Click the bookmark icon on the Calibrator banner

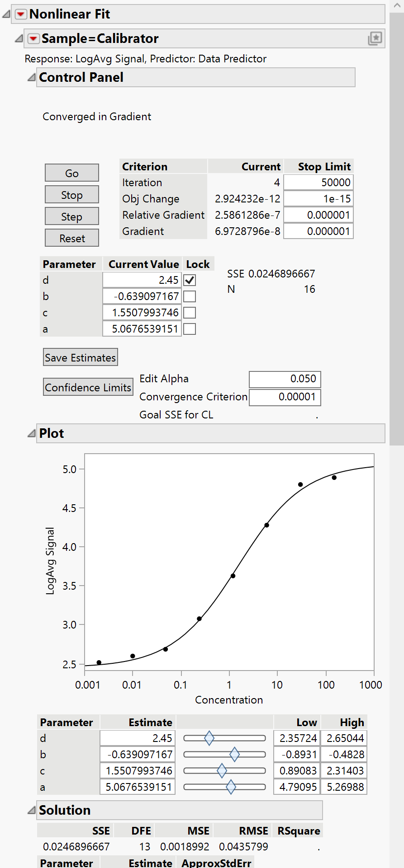pos(375,39)
